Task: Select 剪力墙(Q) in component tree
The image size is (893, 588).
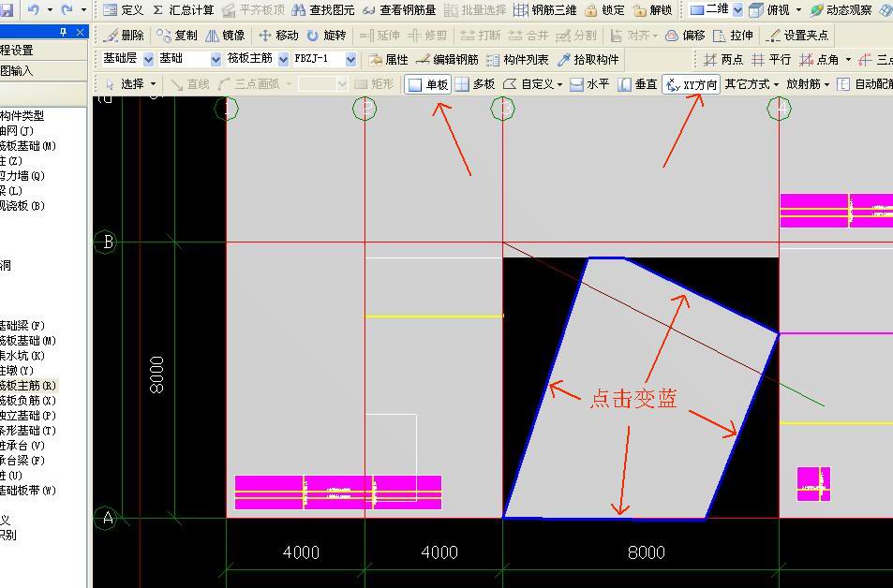Action: coord(22,175)
